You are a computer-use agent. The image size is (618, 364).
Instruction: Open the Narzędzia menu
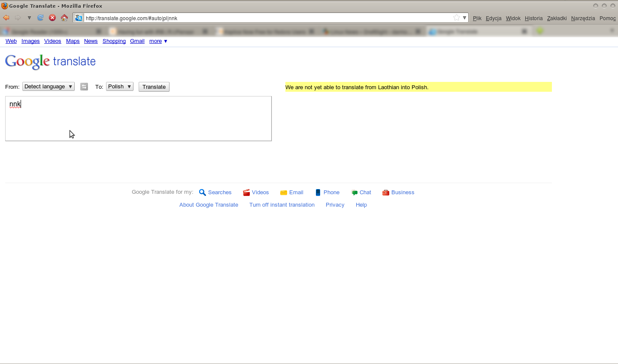coord(583,18)
